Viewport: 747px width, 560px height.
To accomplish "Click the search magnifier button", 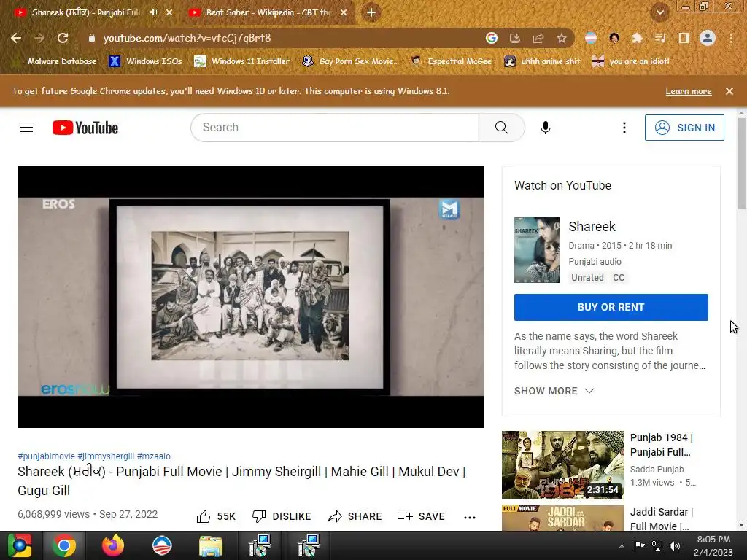I will [x=501, y=128].
